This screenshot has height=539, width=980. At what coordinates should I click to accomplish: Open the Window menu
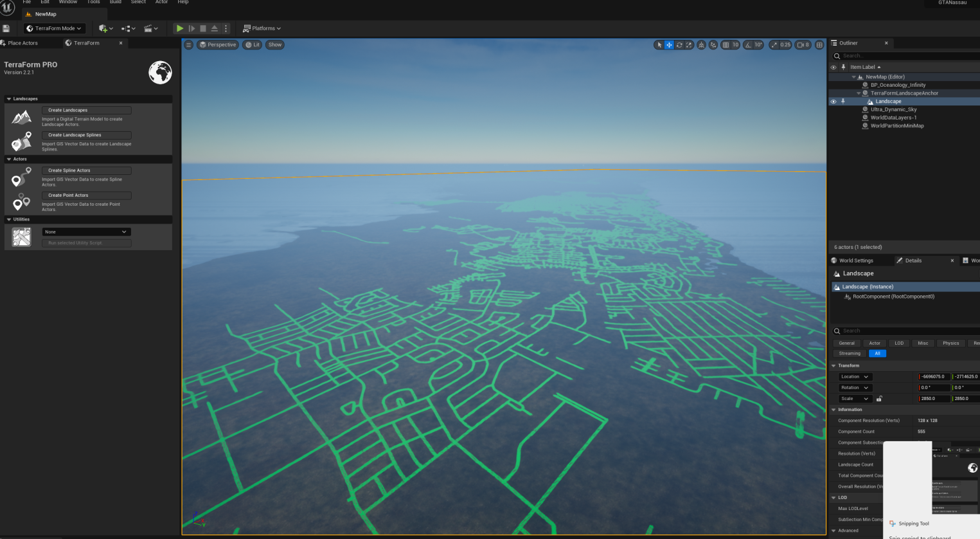(68, 2)
